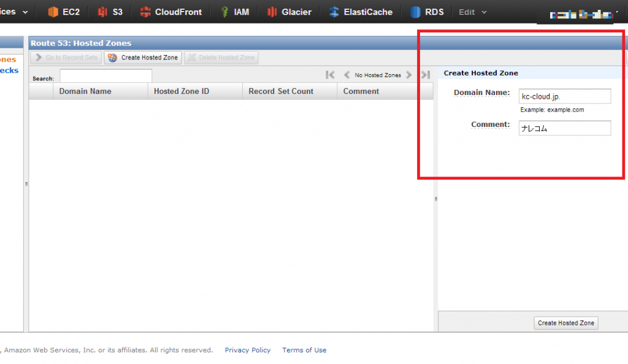628x364 pixels.
Task: Sort by the Domain Name column header
Action: [x=101, y=91]
